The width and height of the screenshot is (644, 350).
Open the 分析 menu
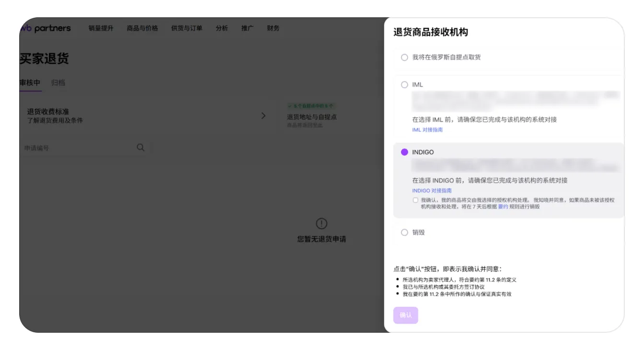(222, 28)
